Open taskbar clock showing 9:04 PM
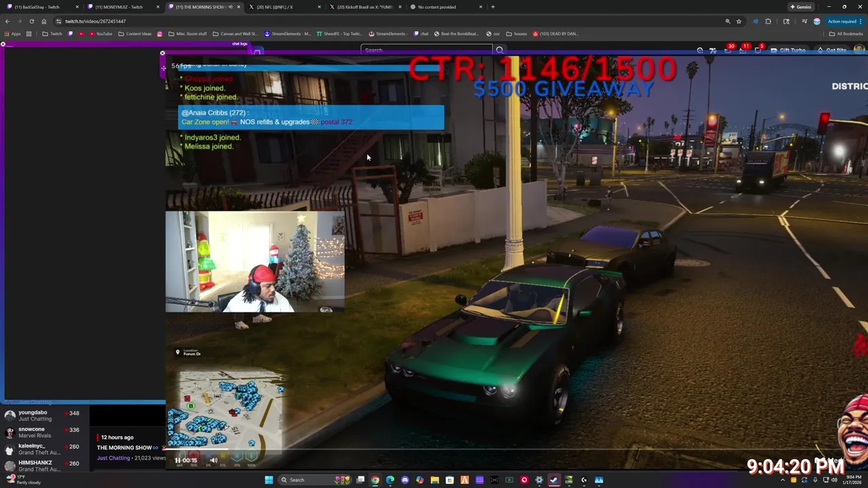Screen dimensions: 868x488 pos(852,480)
